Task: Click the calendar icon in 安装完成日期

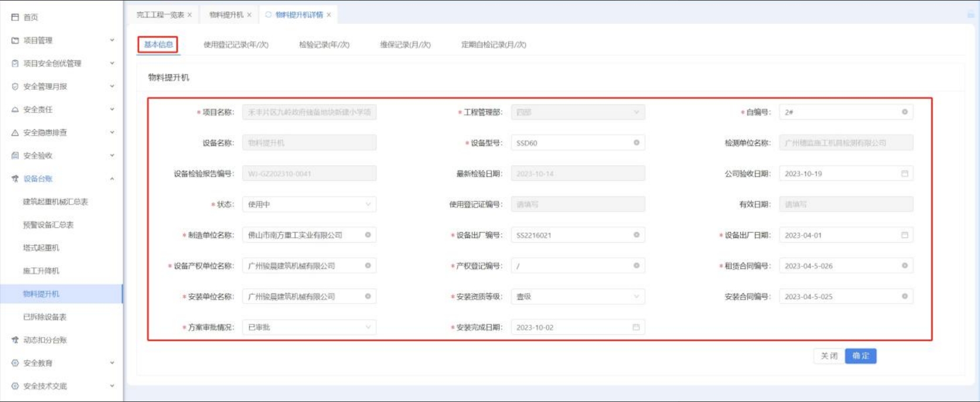Action: 636,327
